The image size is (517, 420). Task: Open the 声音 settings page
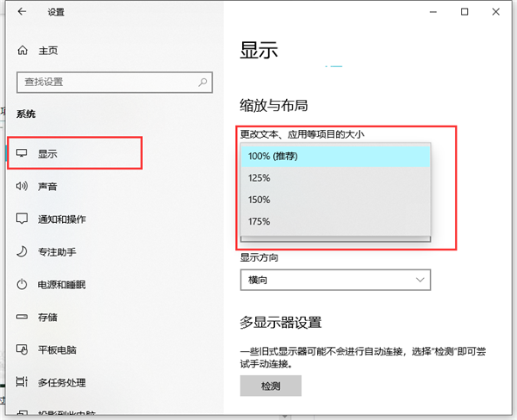tap(48, 187)
